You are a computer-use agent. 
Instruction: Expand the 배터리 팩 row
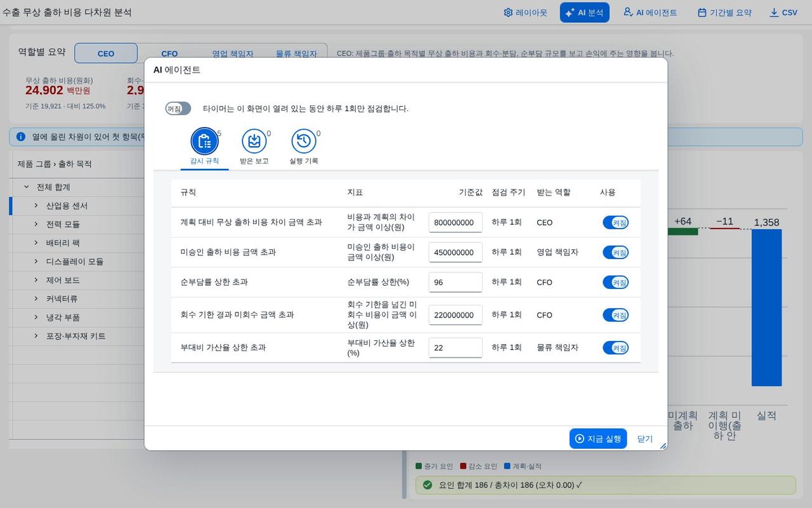pos(36,243)
